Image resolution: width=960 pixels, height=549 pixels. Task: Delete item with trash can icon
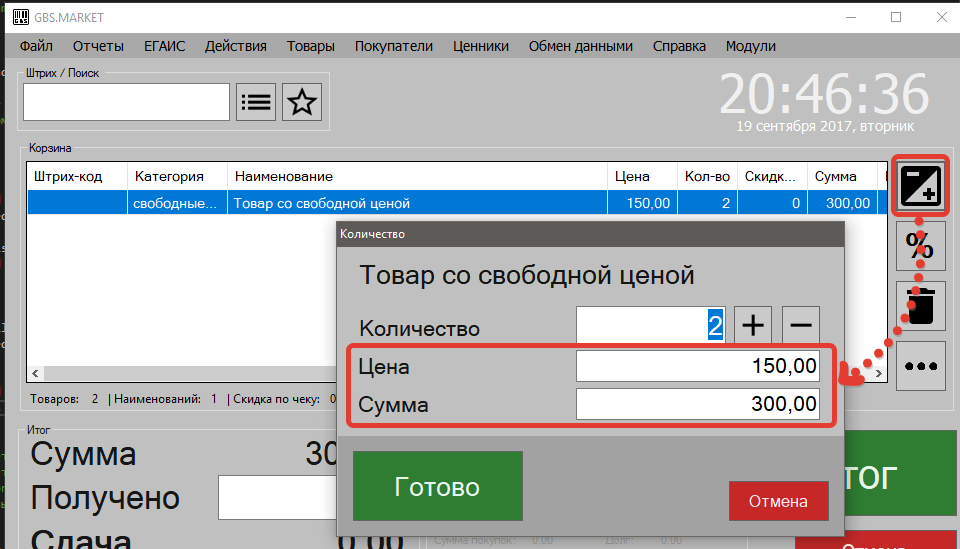point(920,306)
